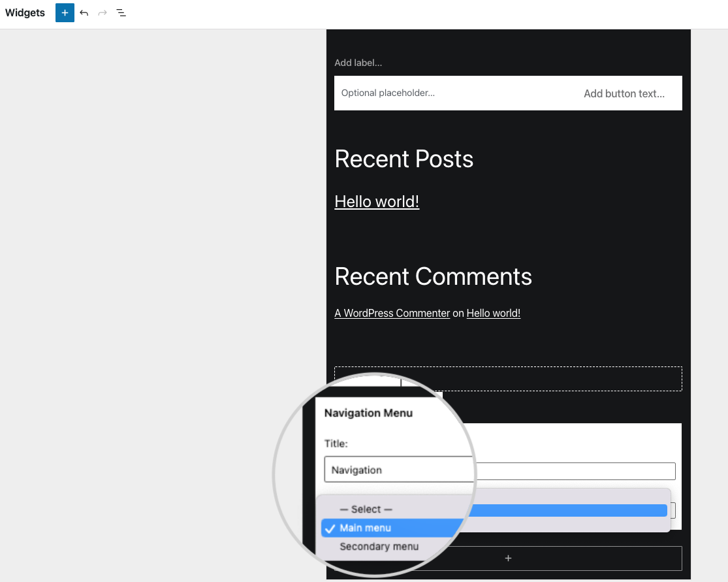
Task: Redo the last undone change
Action: (103, 12)
